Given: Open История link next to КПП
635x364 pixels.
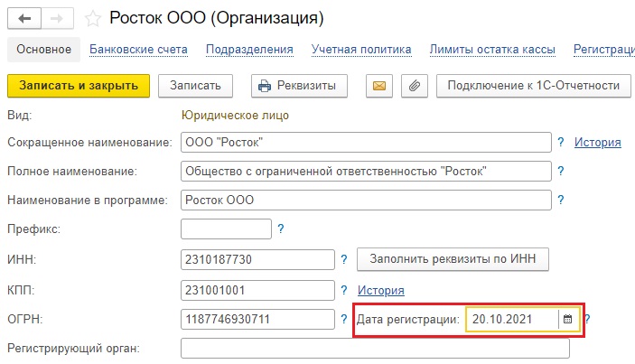Looking at the screenshot, I should pyautogui.click(x=380, y=290).
